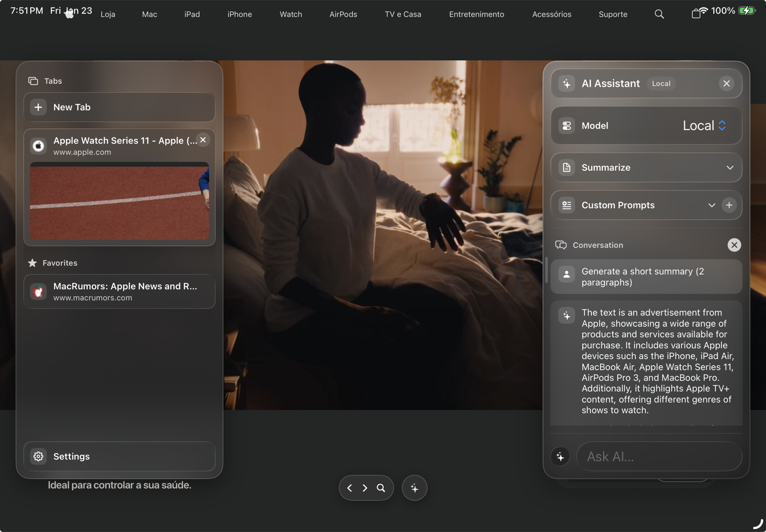The height and width of the screenshot is (532, 766).
Task: Click the AI Assistant sparkle header icon
Action: point(567,84)
